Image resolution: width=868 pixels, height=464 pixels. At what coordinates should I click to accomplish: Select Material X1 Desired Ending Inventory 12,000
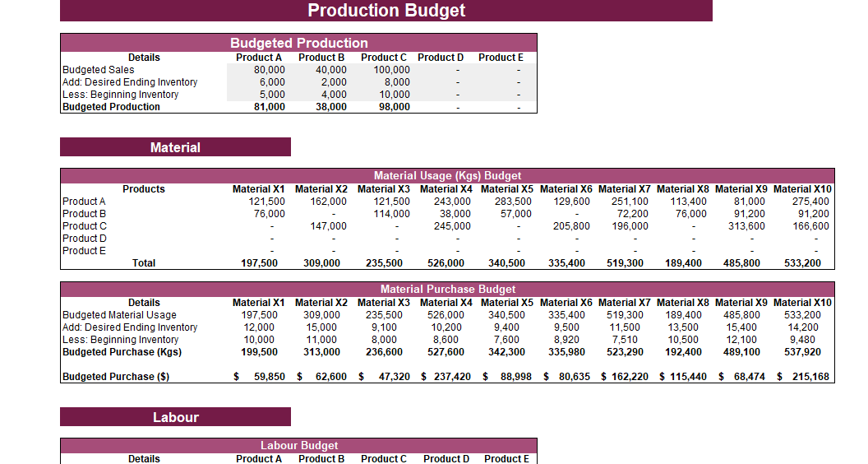pyautogui.click(x=260, y=327)
